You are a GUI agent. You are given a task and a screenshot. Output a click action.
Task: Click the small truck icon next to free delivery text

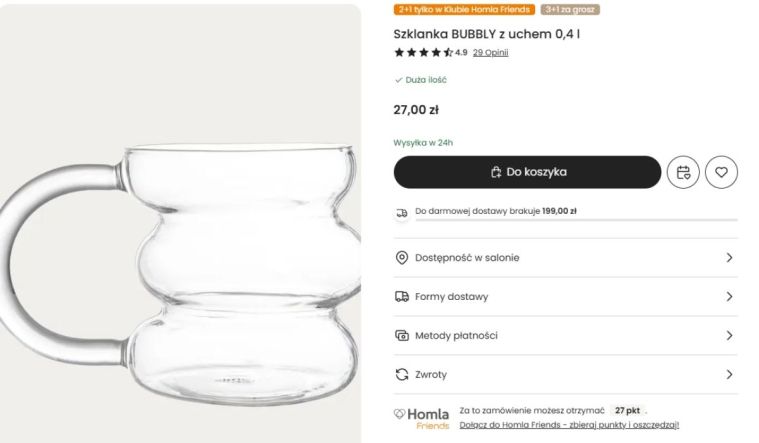402,213
